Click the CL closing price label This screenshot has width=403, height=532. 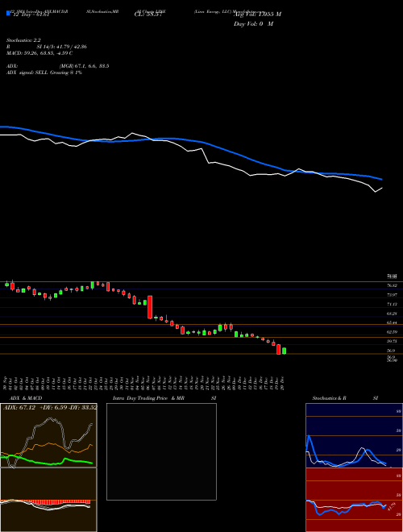coord(148,15)
